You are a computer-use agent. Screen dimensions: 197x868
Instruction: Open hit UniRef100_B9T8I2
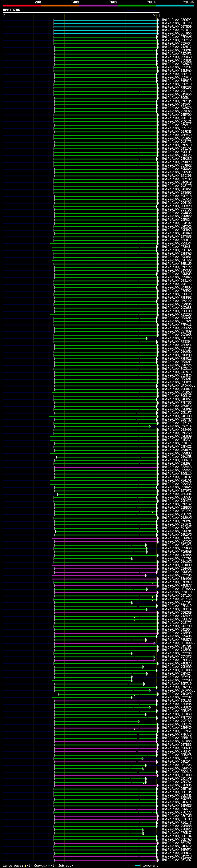pos(177,30)
